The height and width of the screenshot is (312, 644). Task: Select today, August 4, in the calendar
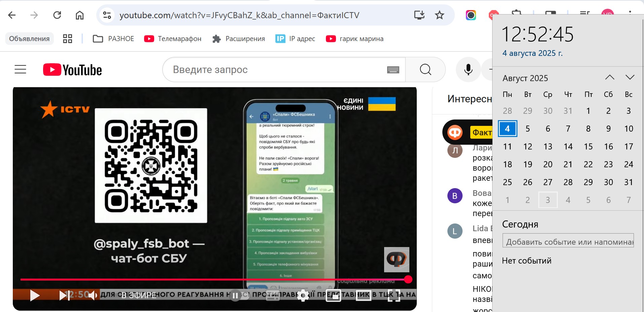point(507,129)
